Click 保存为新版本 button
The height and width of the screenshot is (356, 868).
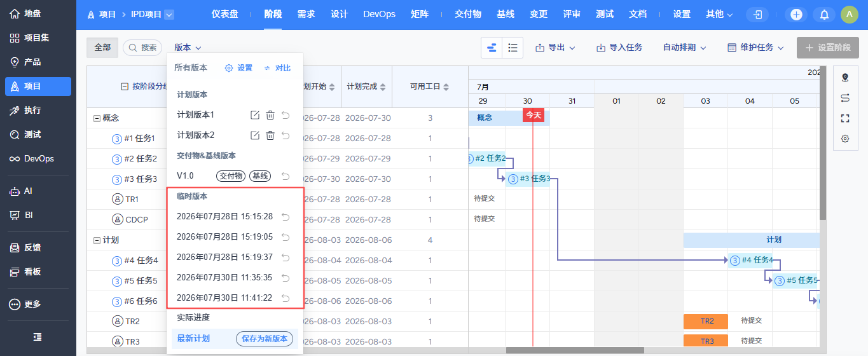pyautogui.click(x=265, y=339)
